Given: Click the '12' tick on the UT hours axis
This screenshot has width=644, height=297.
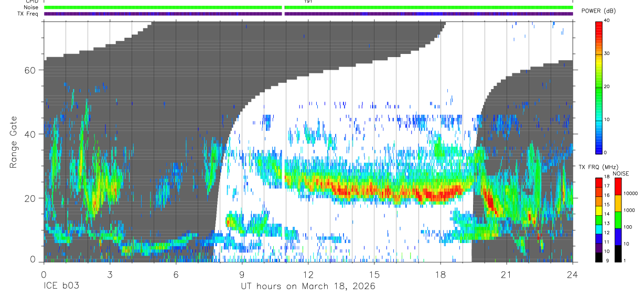Looking at the screenshot, I should tap(308, 274).
